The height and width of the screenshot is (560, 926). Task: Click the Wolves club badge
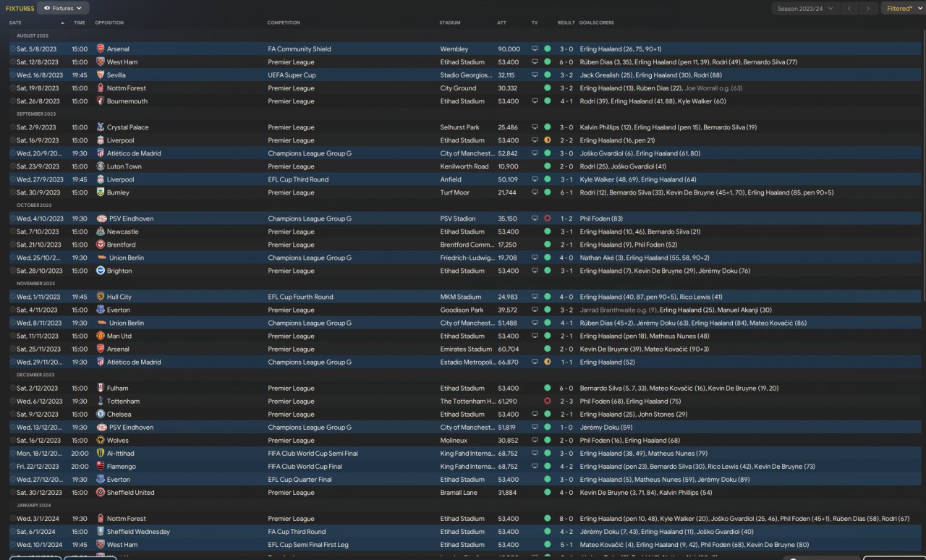pyautogui.click(x=101, y=441)
